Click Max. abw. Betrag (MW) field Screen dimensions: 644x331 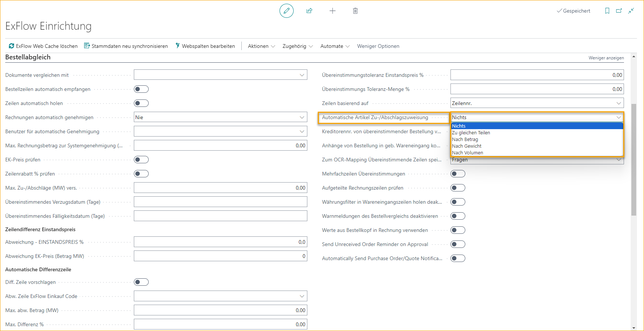coord(220,310)
